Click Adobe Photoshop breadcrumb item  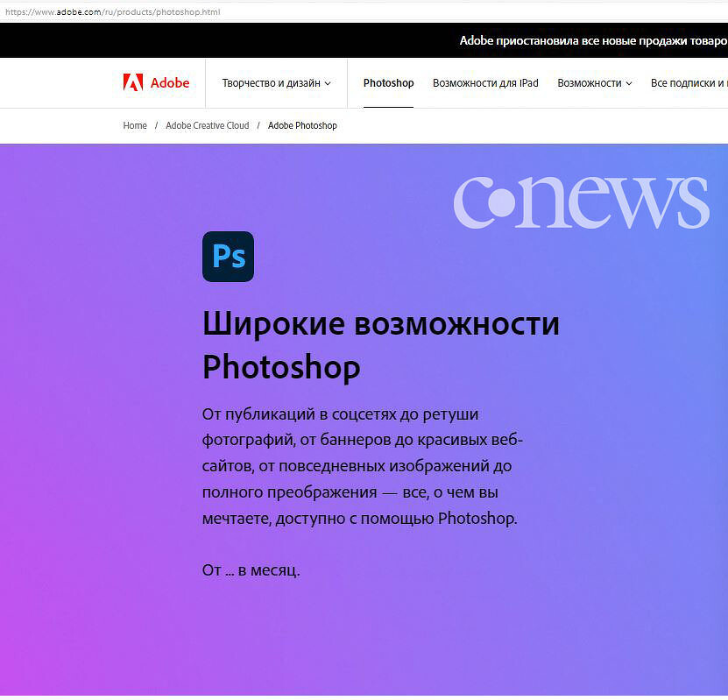click(x=302, y=125)
